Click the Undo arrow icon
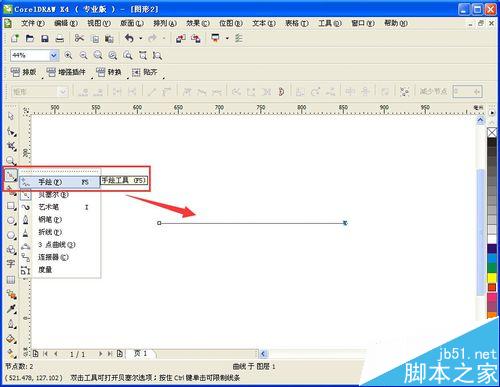 click(x=130, y=39)
